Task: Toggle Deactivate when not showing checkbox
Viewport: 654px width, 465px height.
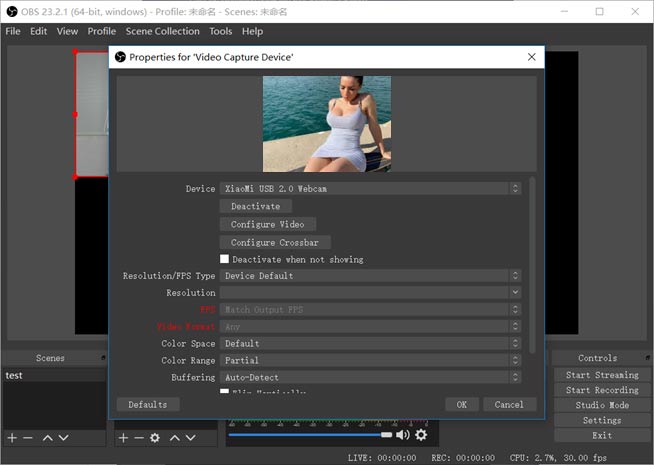Action: (x=224, y=259)
